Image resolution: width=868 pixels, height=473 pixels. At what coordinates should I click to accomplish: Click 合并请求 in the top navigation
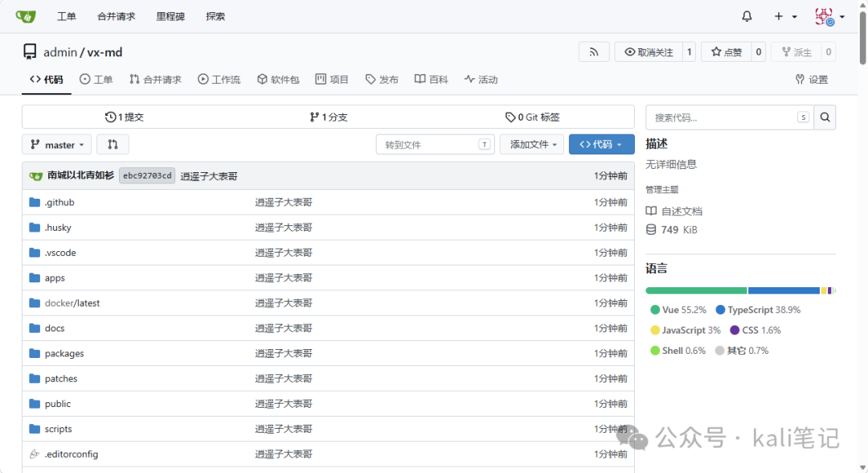click(x=117, y=16)
